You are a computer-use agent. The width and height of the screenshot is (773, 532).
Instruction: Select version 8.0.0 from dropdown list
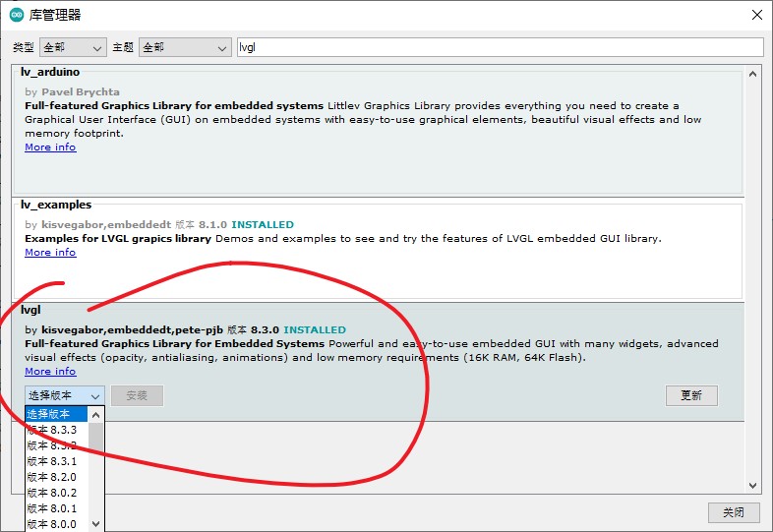[56, 524]
